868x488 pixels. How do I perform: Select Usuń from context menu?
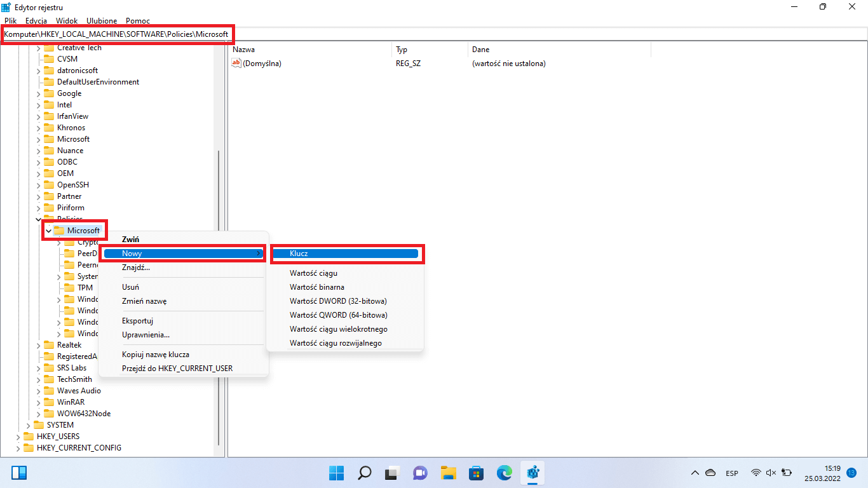pos(184,287)
